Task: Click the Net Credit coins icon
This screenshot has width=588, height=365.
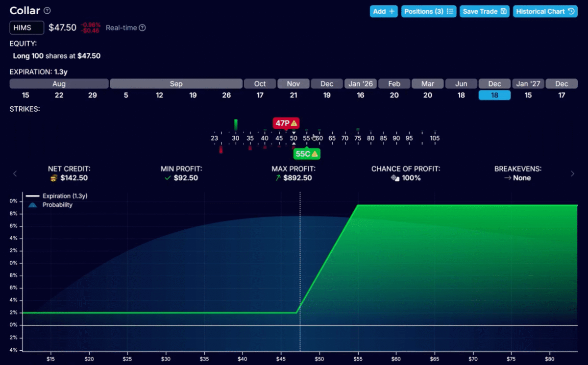Action: pyautogui.click(x=53, y=178)
